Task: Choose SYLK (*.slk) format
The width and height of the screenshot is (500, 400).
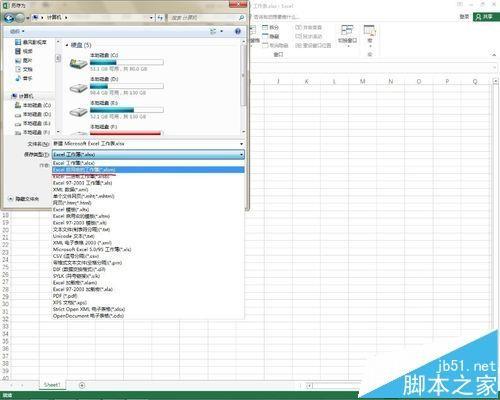Action: pos(148,276)
